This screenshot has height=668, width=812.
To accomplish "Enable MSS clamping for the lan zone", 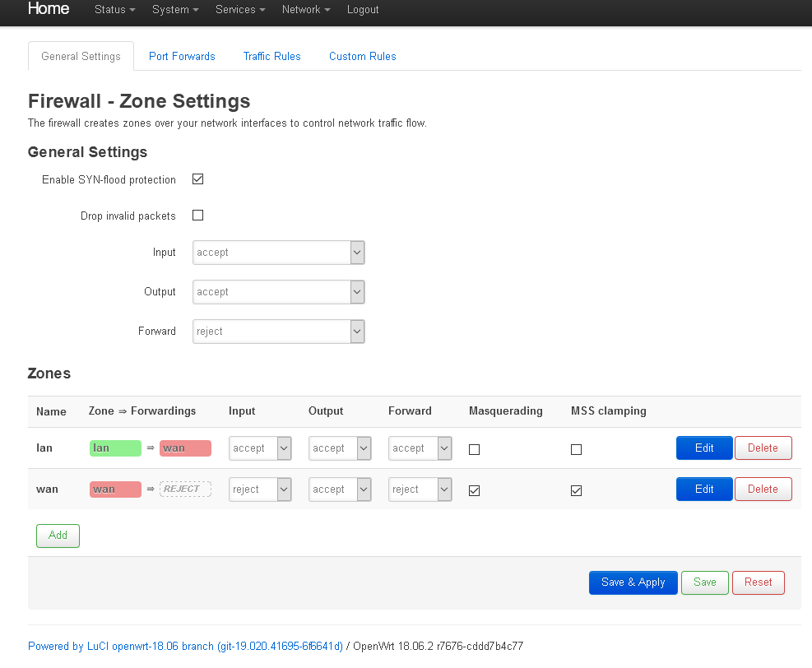I will coord(577,449).
